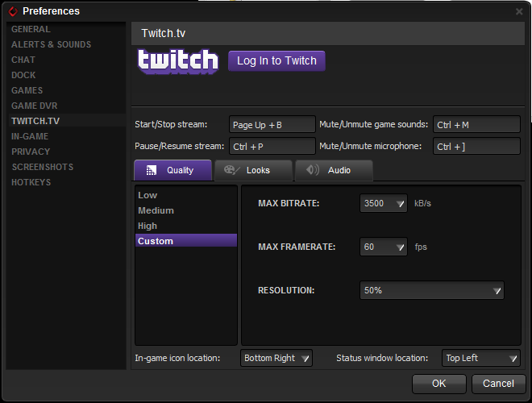Click the Preferences window title text

point(51,11)
